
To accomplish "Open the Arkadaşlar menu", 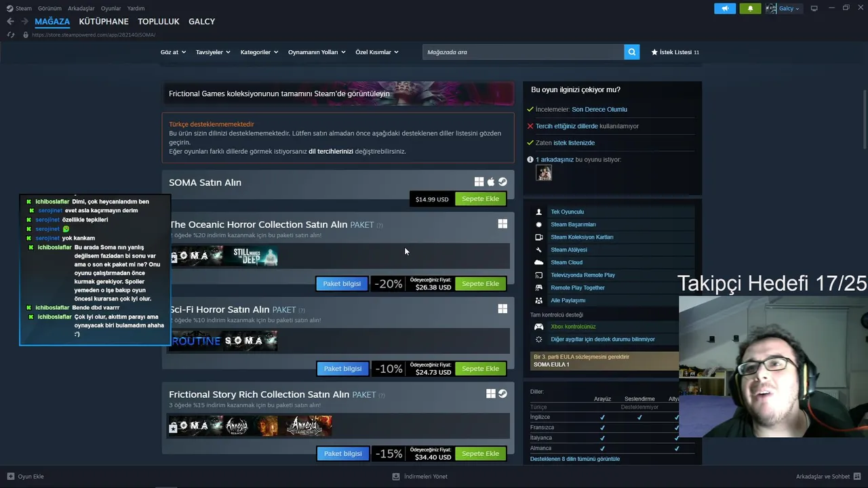I will point(81,9).
